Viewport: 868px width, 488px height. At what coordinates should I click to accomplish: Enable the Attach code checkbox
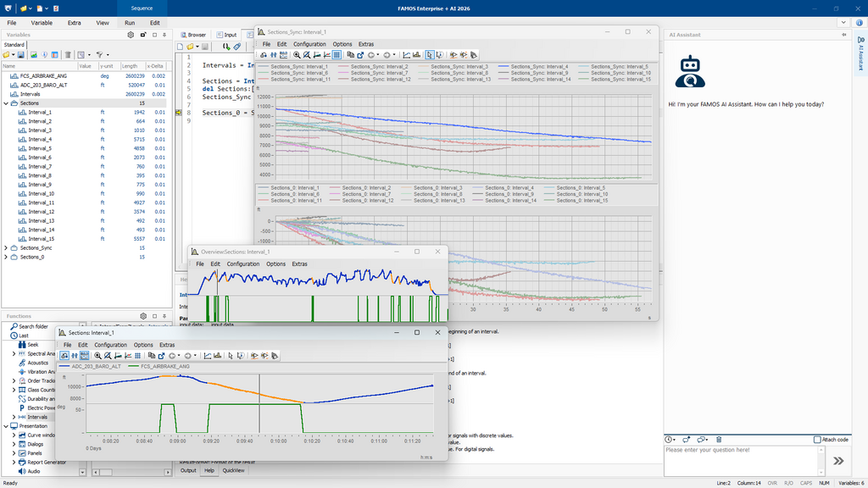click(x=817, y=440)
